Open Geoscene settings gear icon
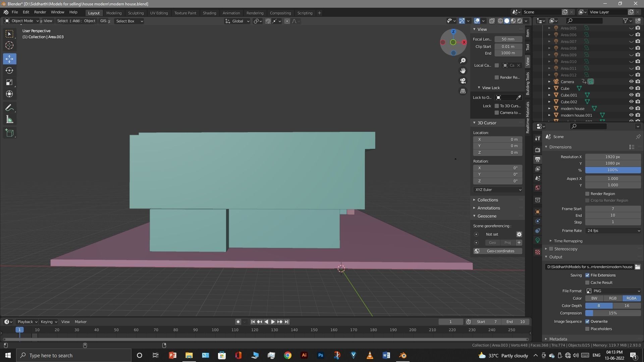Screen dimensions: 644x362 519,234
